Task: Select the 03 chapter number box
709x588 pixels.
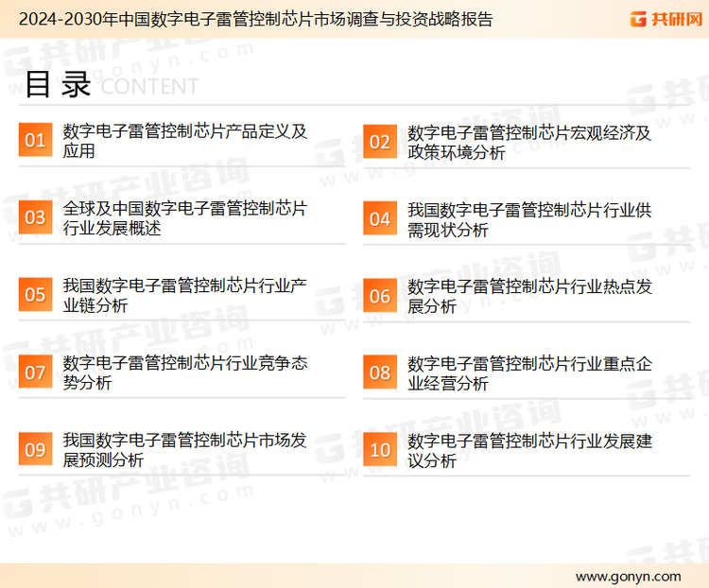Action: click(35, 218)
